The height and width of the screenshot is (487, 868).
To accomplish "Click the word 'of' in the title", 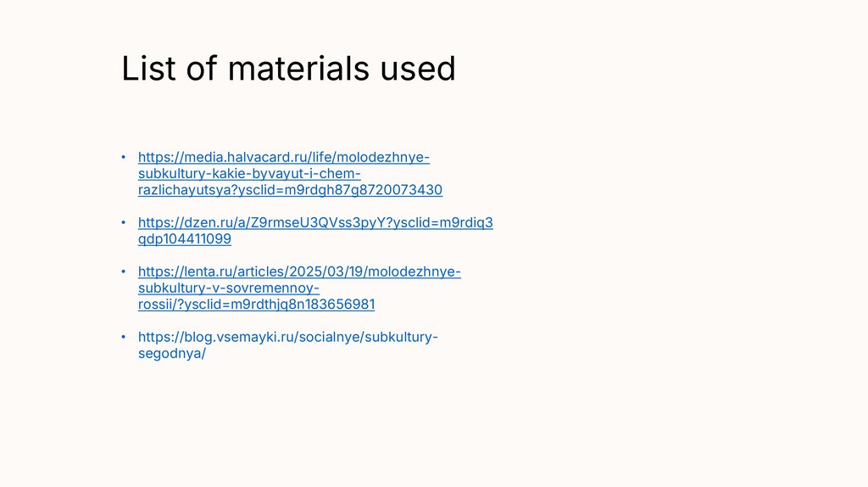I will (x=202, y=69).
